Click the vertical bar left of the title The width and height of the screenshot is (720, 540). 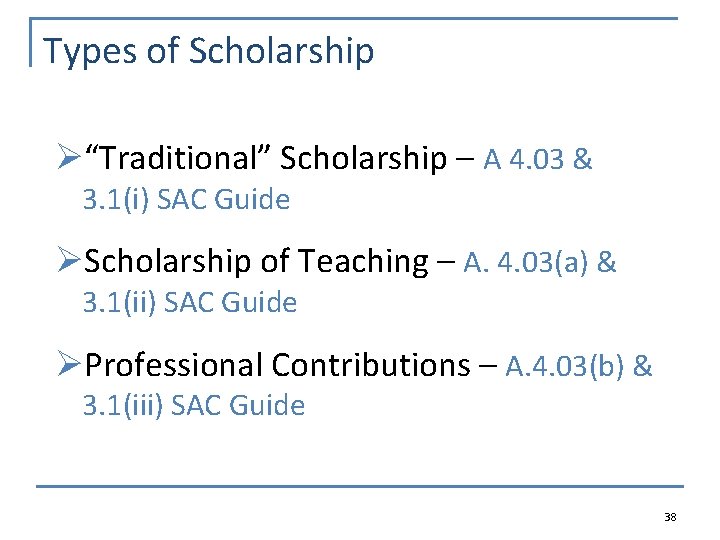pyautogui.click(x=33, y=42)
